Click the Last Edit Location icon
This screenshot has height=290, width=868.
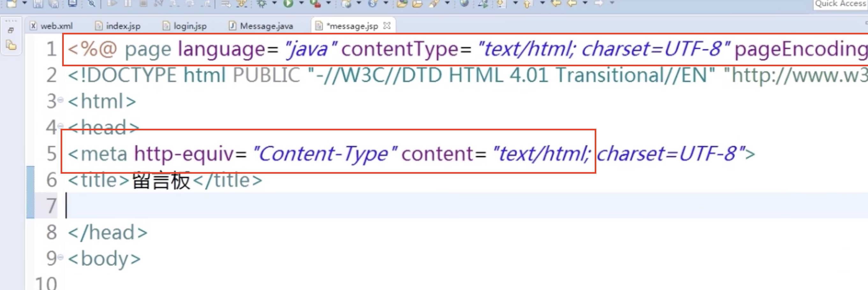(556, 4)
